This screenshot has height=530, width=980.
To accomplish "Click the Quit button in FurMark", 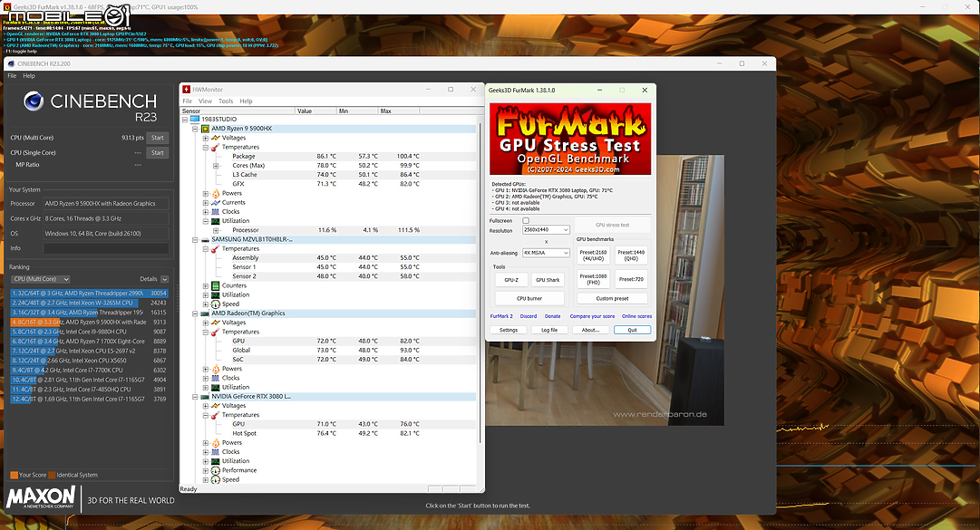I will coord(633,330).
